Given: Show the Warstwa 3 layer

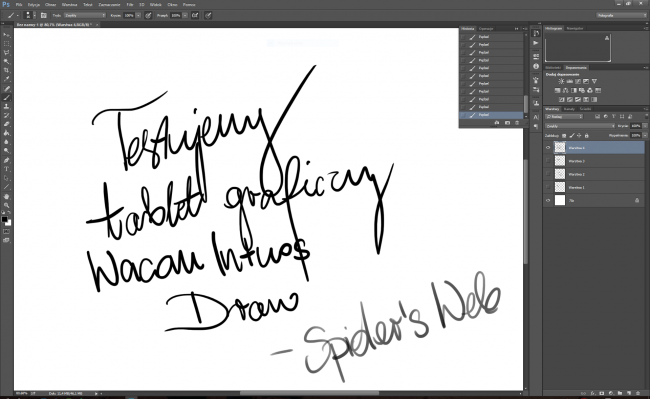Looking at the screenshot, I should [x=548, y=161].
